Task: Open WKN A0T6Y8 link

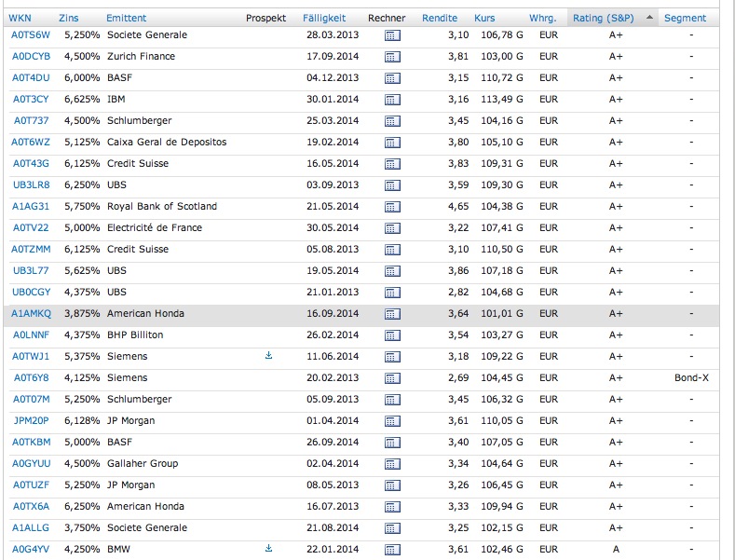Action: tap(31, 377)
